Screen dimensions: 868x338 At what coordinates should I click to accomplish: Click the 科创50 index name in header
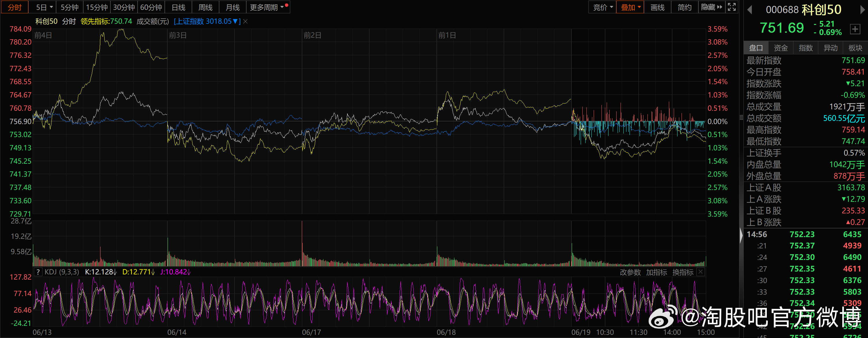tap(821, 10)
